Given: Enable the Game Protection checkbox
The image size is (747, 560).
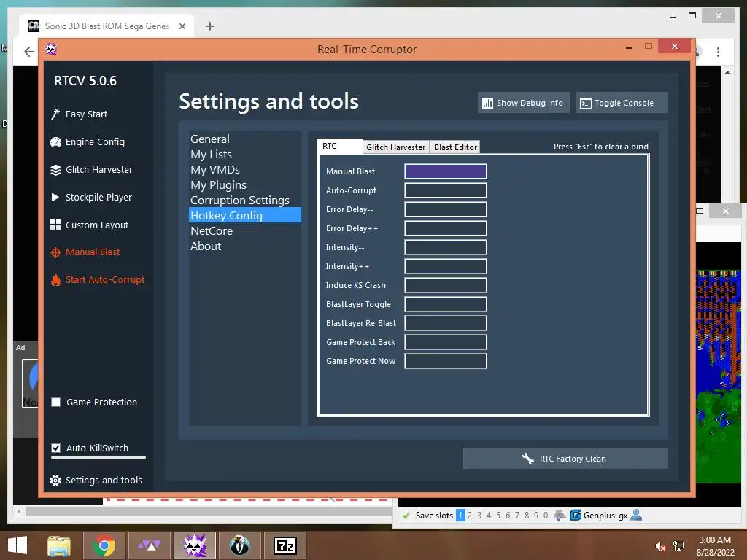Looking at the screenshot, I should click(55, 402).
